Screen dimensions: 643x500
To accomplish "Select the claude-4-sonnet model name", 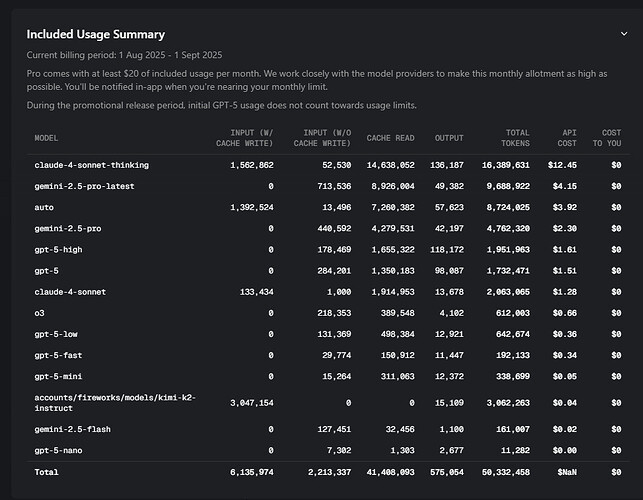I will tap(70, 292).
